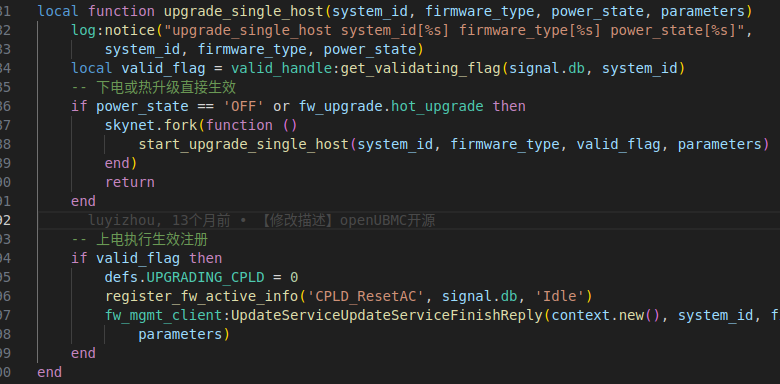Click the fw_mgmt_client identifier
780x384 pixels.
pos(163,315)
